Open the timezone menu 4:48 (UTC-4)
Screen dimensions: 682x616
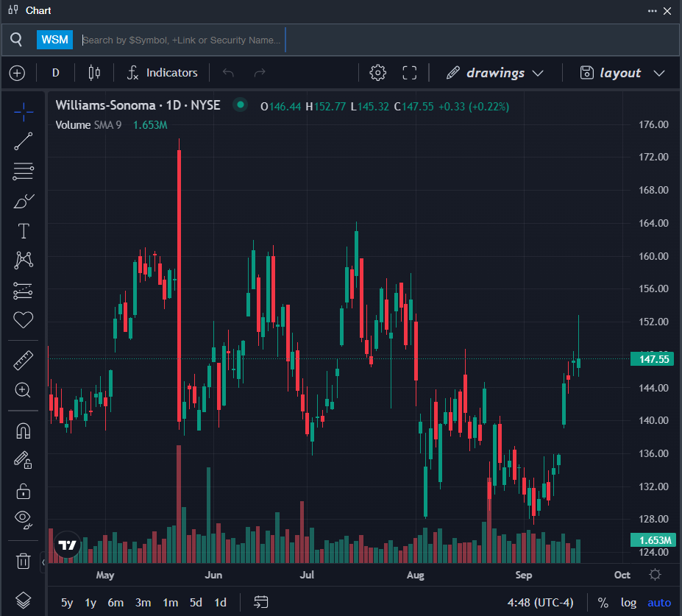point(540,603)
